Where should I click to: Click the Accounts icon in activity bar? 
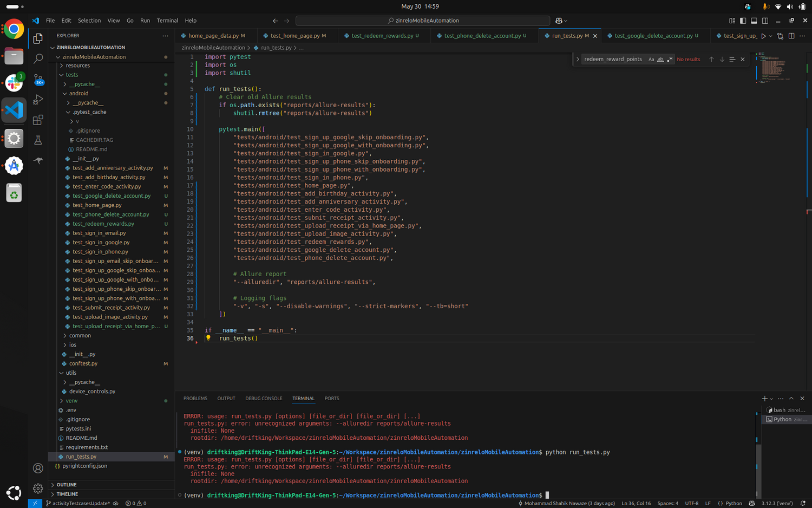point(38,468)
